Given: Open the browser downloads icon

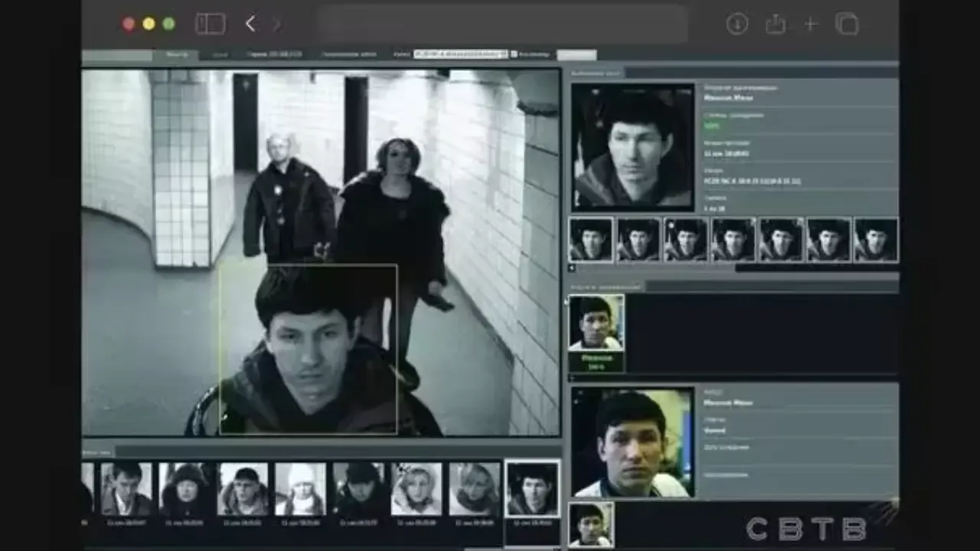Looking at the screenshot, I should point(737,24).
